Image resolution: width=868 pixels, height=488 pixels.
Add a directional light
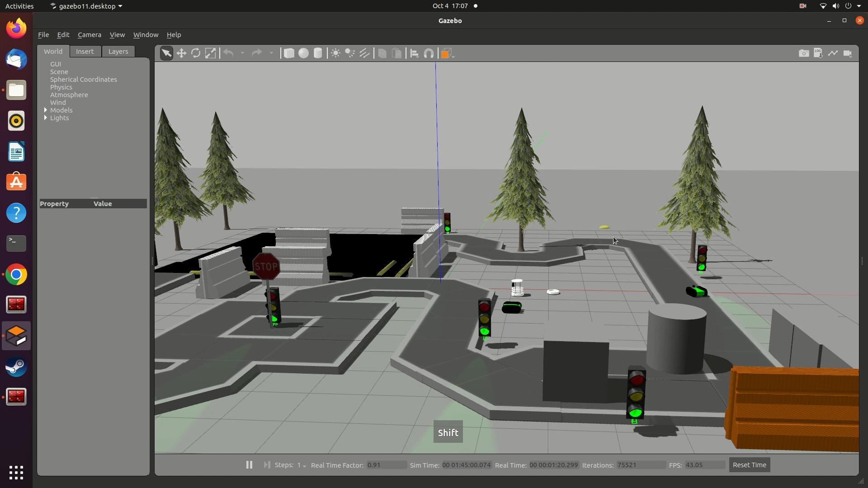tap(364, 53)
